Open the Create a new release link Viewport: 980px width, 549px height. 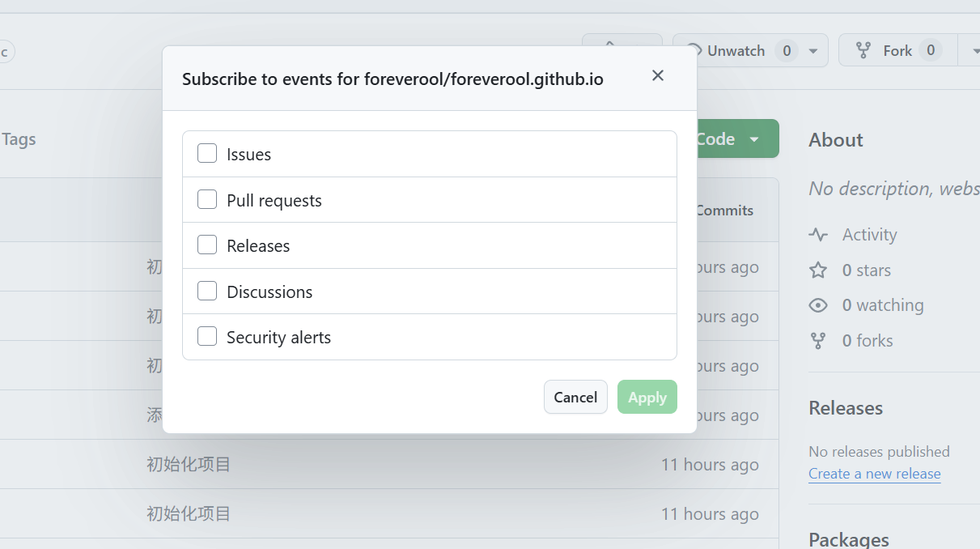(874, 474)
